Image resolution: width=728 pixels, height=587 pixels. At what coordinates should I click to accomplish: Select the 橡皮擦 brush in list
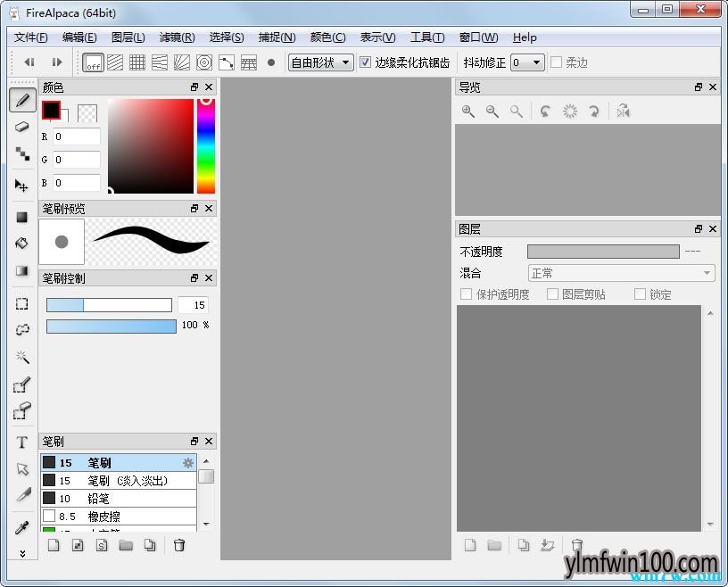(119, 517)
